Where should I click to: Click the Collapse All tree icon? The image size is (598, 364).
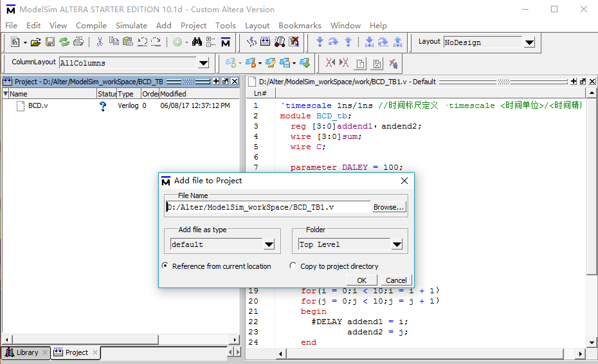coord(210,42)
